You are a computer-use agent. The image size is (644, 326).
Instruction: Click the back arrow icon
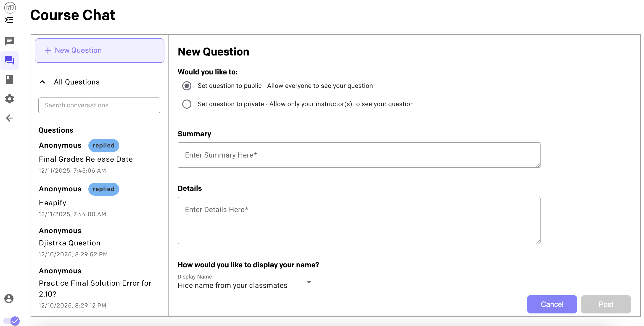pyautogui.click(x=10, y=118)
